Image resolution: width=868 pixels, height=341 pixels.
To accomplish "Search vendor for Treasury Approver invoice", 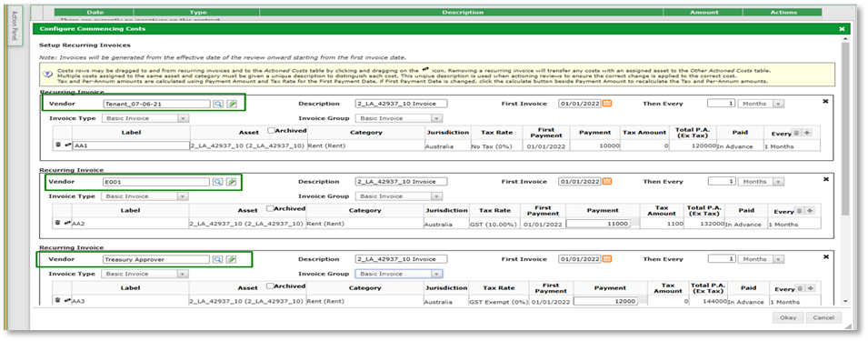I will [x=218, y=259].
